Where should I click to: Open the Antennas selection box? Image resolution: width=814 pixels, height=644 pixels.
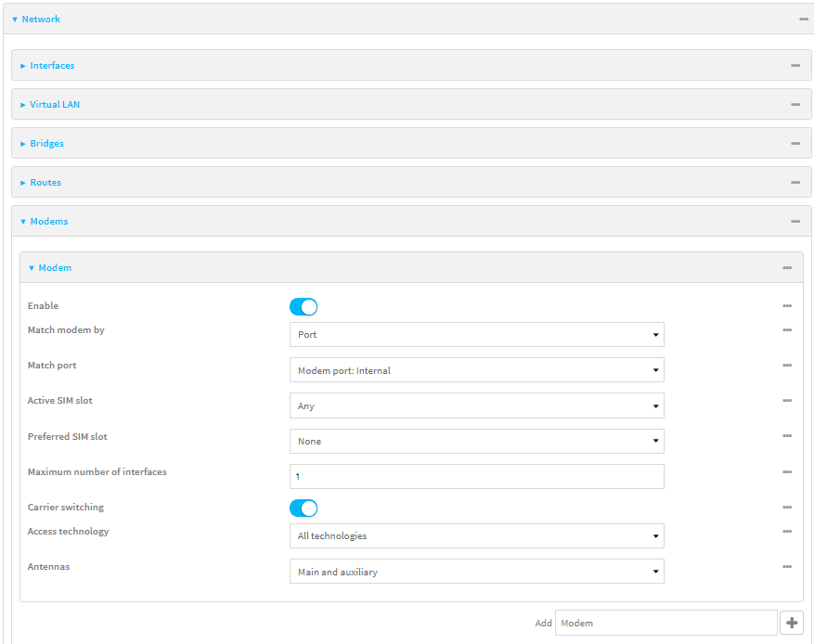pyautogui.click(x=476, y=571)
